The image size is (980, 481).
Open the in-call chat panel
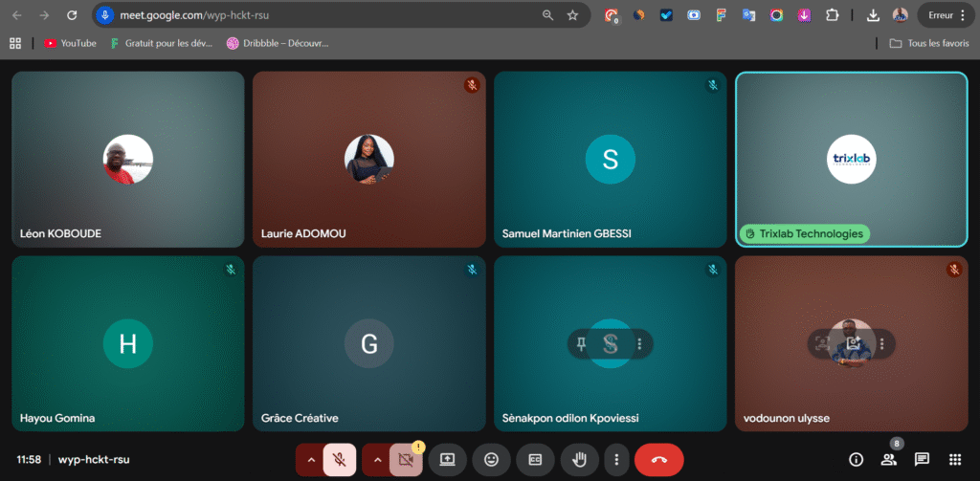[x=922, y=459]
